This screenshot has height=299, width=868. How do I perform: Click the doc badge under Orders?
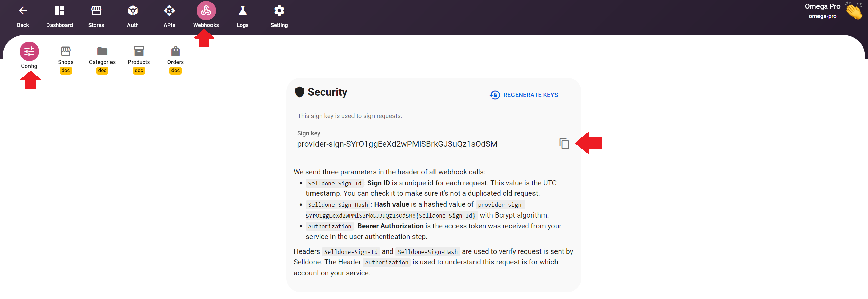pyautogui.click(x=176, y=71)
